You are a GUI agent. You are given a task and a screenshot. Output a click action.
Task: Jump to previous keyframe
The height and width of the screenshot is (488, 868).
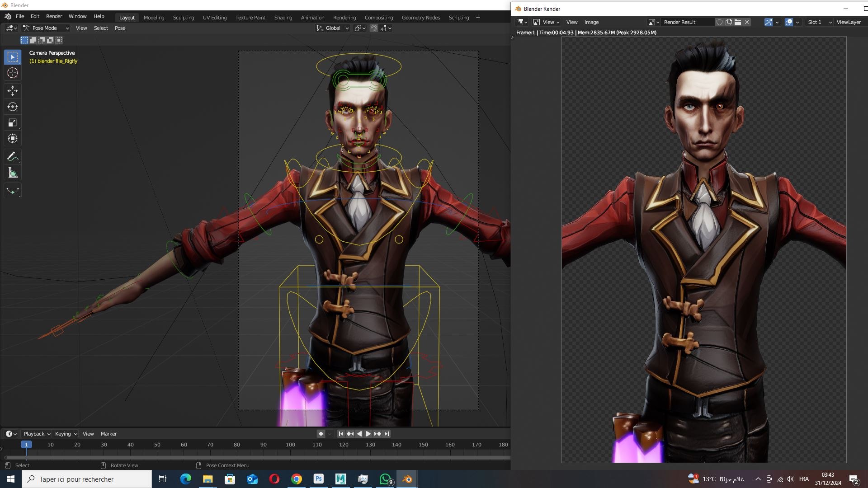pyautogui.click(x=350, y=434)
